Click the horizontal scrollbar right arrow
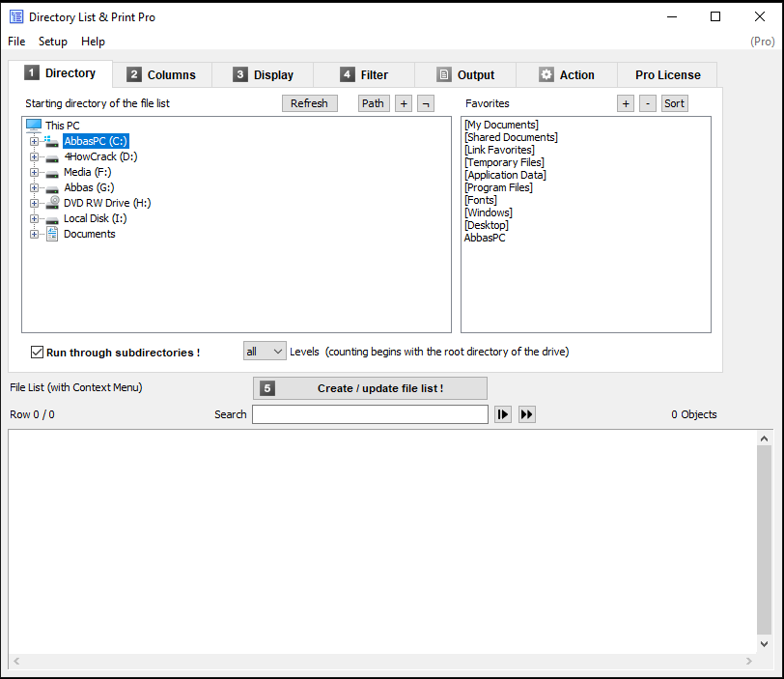Viewport: 784px width, 679px height. tap(748, 661)
